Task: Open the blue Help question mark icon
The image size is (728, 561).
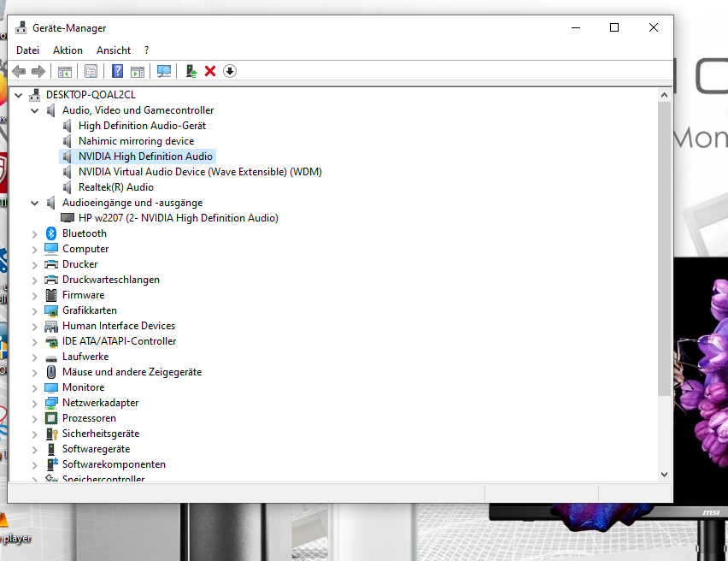Action: tap(117, 71)
